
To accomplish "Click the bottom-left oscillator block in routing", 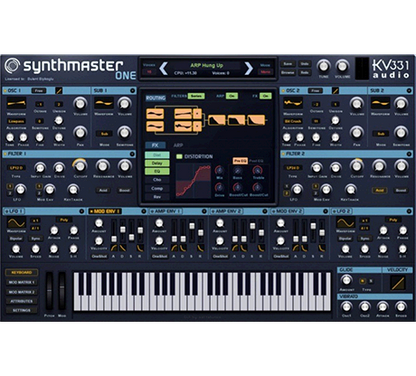I will coord(155,127).
